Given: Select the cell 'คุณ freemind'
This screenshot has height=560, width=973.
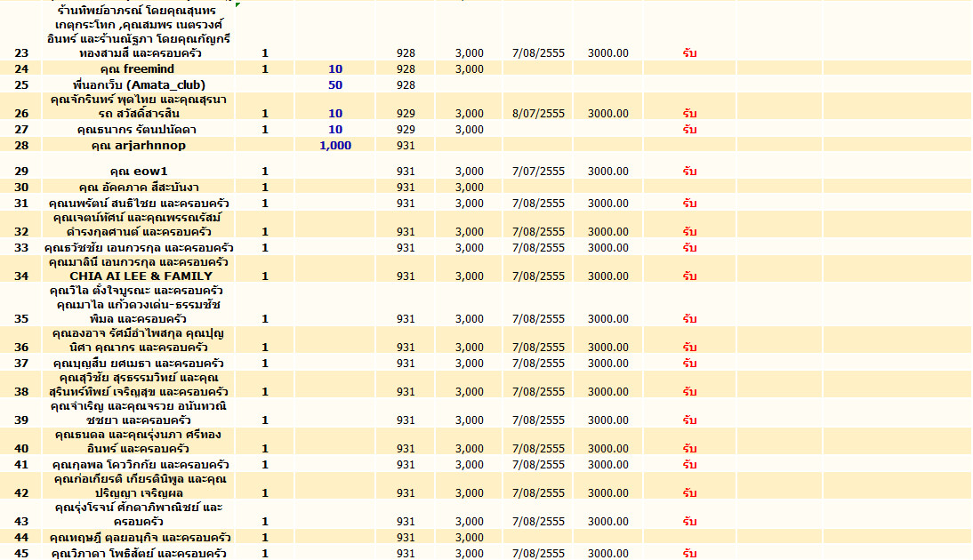Looking at the screenshot, I should 138,68.
